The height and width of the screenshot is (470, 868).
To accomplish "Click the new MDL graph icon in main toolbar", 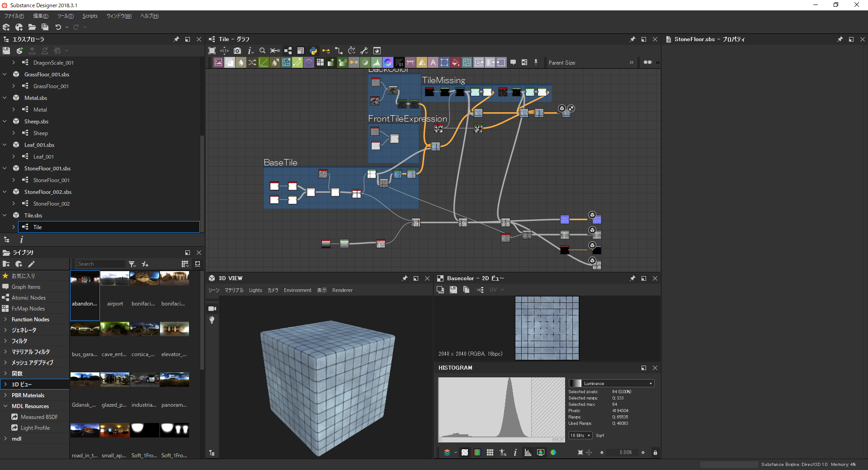I will 19,27.
